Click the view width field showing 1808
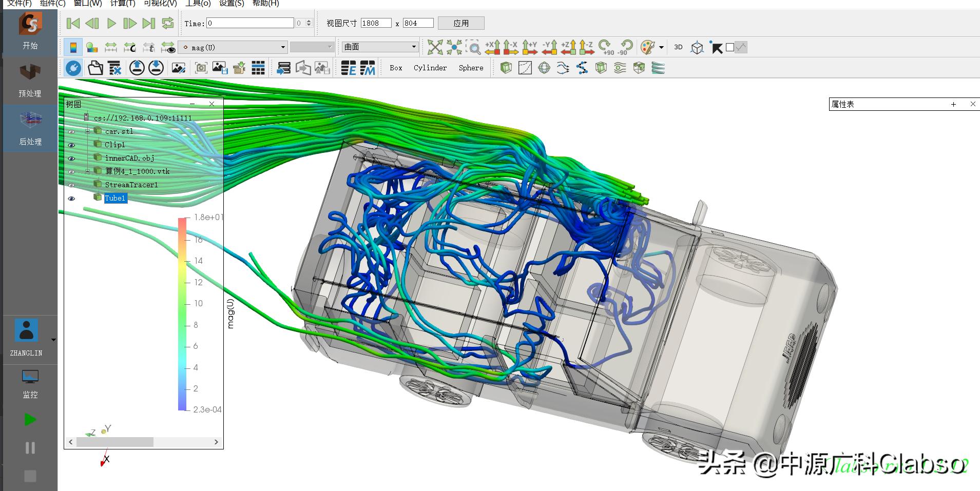The height and width of the screenshot is (491, 980). (376, 23)
